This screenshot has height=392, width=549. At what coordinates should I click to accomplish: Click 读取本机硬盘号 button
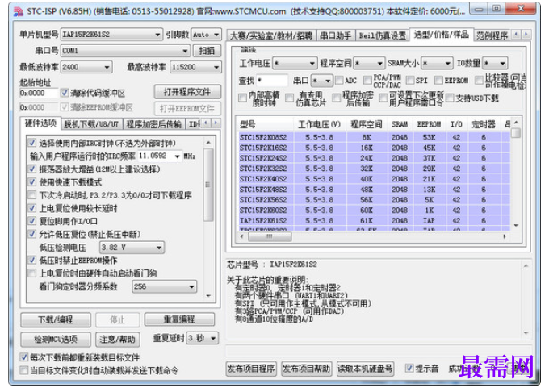[365, 369]
